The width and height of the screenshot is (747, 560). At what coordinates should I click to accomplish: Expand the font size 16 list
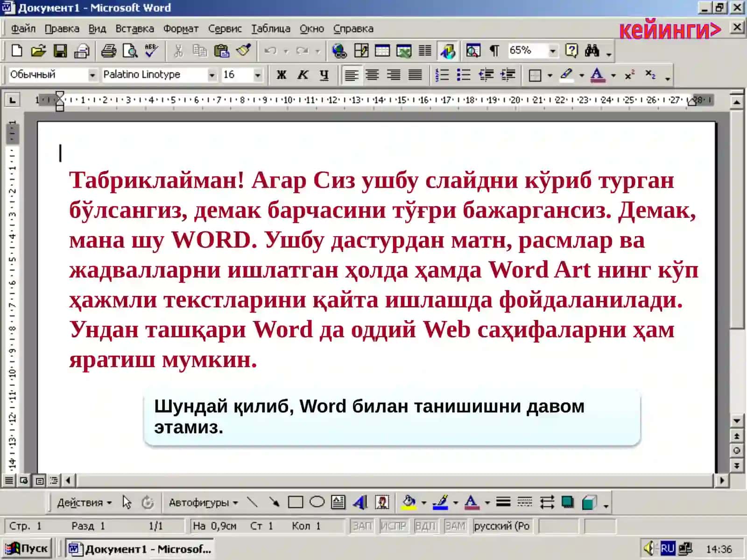(257, 75)
